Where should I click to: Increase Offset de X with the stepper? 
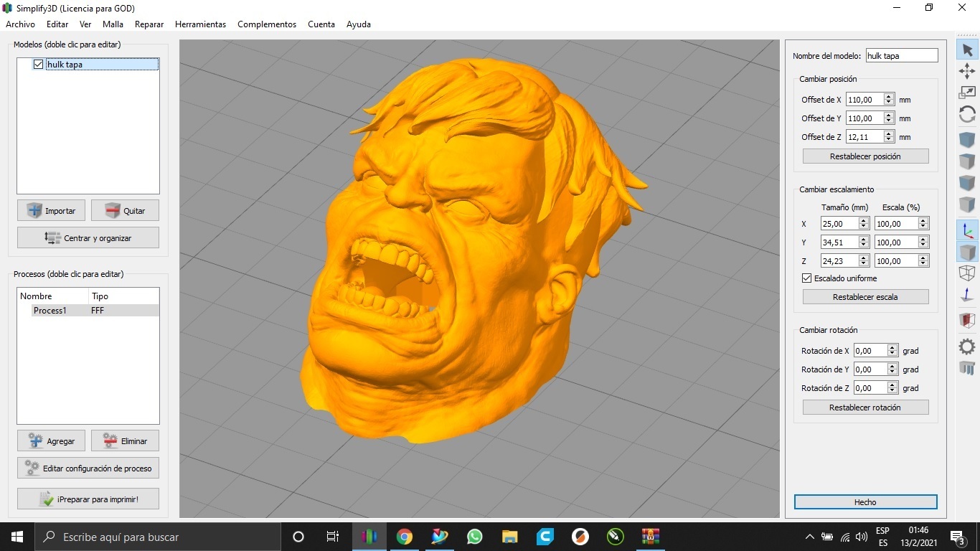click(889, 96)
